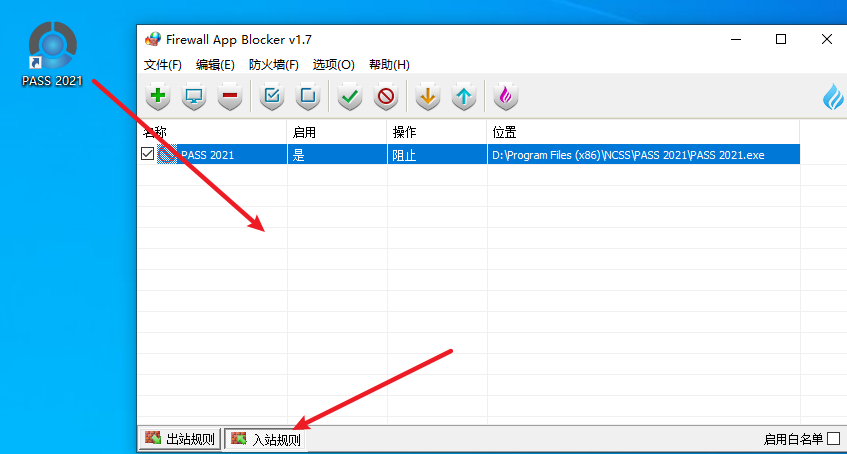Enable the 启用白名单 whitelist checkbox

[833, 439]
